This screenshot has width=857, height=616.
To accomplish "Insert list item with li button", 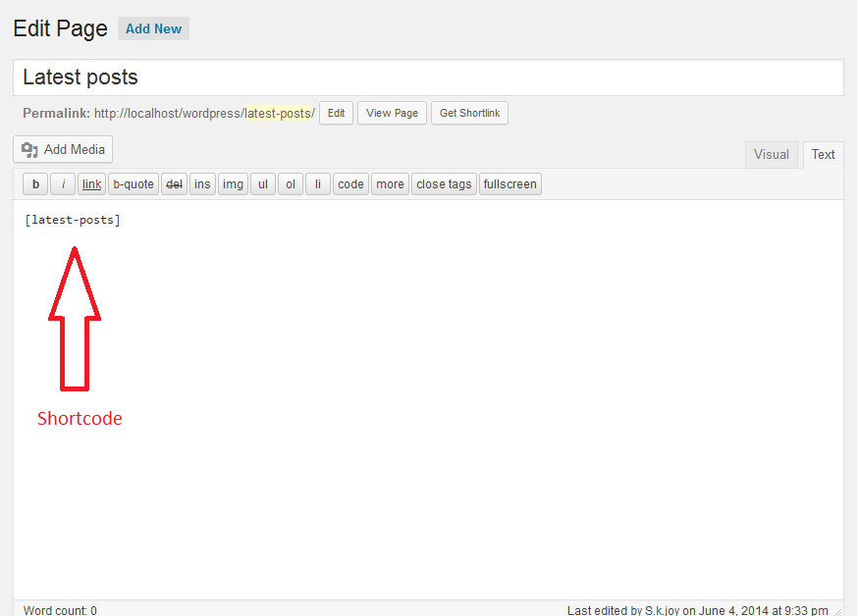I will pyautogui.click(x=317, y=184).
